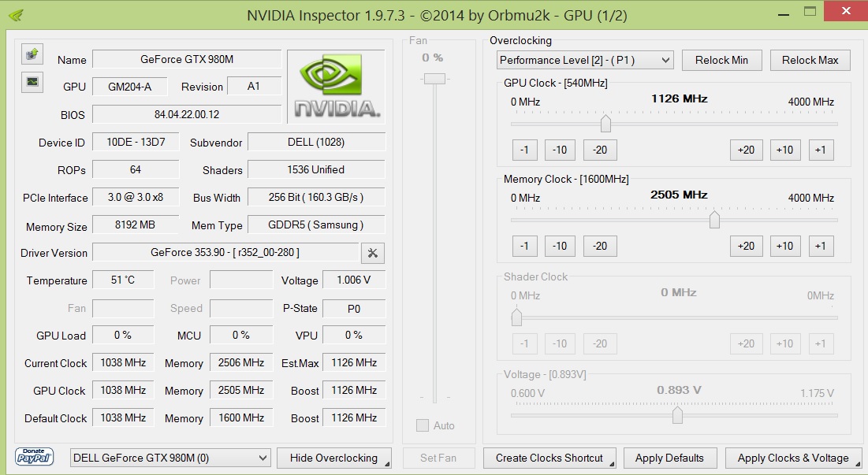Close the NVIDIA Inspector window
Screen dimensions: 868x475
click(846, 11)
